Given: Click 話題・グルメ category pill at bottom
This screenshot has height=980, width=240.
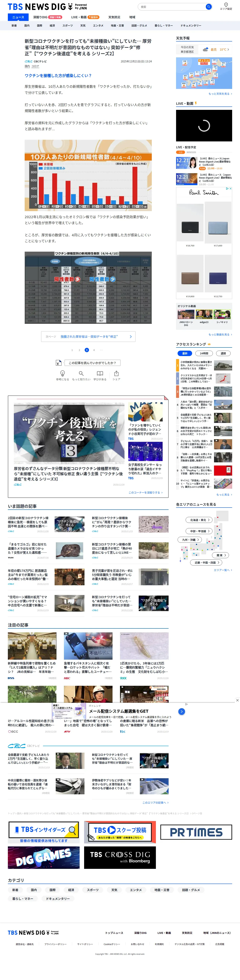Looking at the screenshot, I should tap(191, 890).
